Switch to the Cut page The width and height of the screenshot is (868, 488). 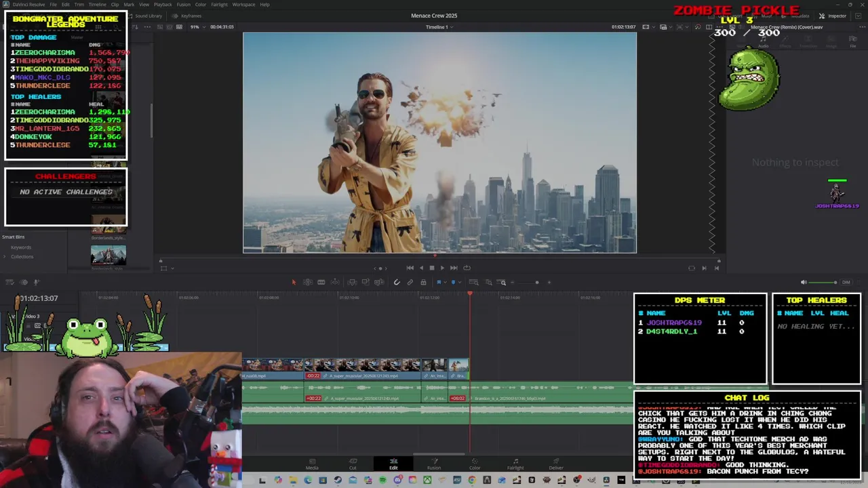point(353,464)
